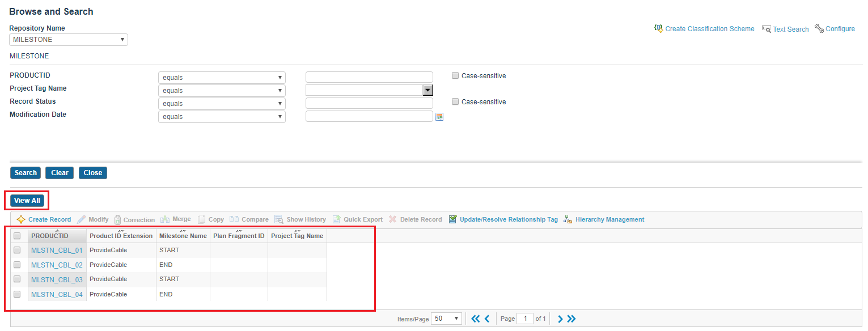Go to the last results page
This screenshot has width=868, height=331.
pos(571,319)
